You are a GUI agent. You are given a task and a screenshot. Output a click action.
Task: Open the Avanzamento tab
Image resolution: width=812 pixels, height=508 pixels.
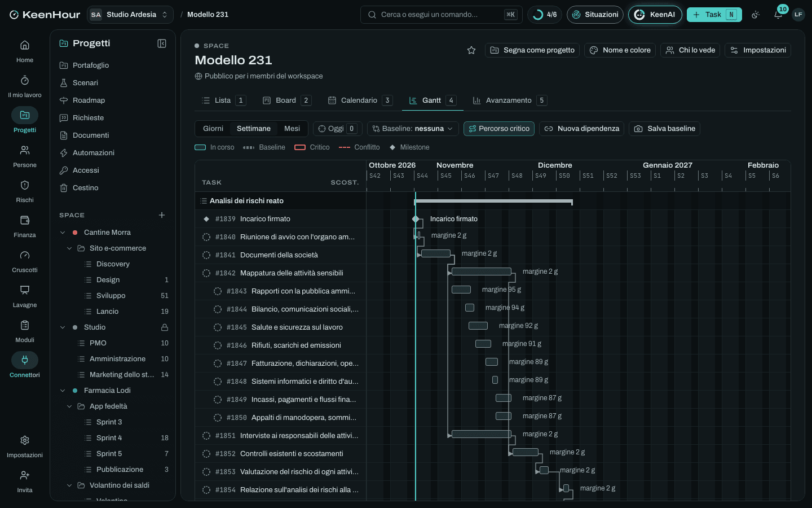(510, 100)
